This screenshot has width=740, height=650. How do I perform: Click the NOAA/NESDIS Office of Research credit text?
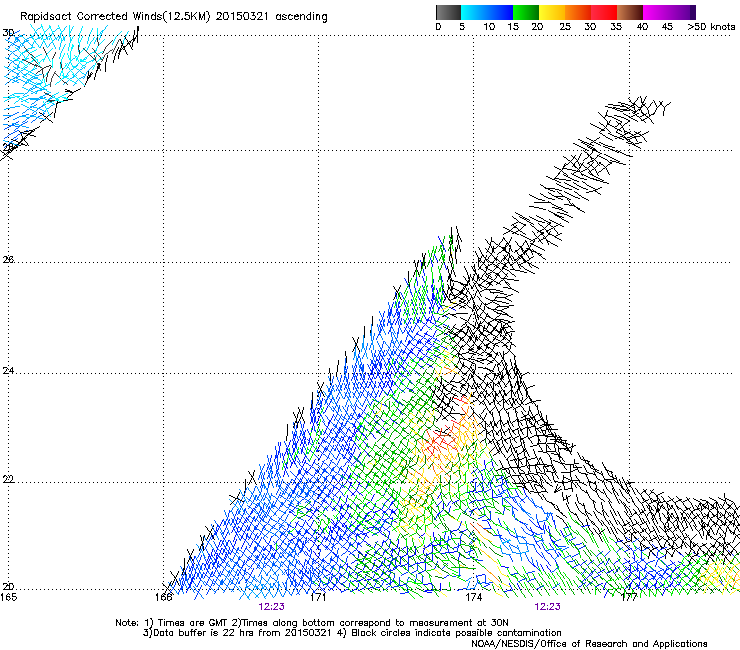[x=589, y=644]
